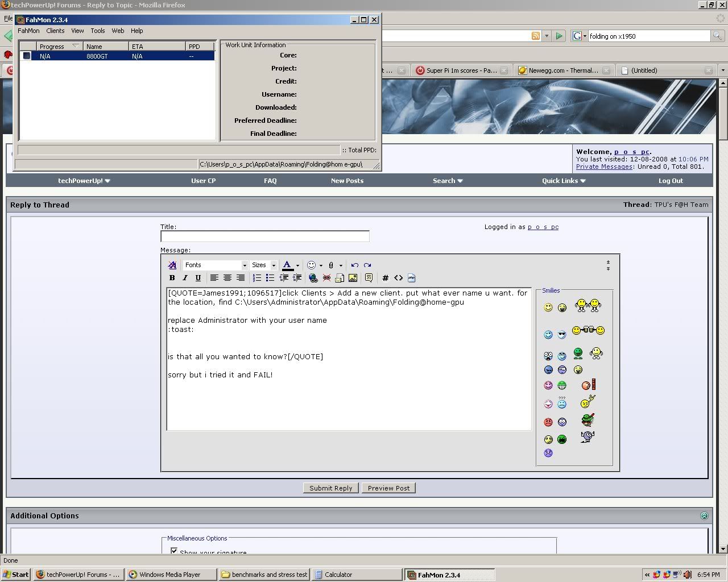The image size is (728, 582).
Task: Align message text right
Action: pyautogui.click(x=241, y=278)
